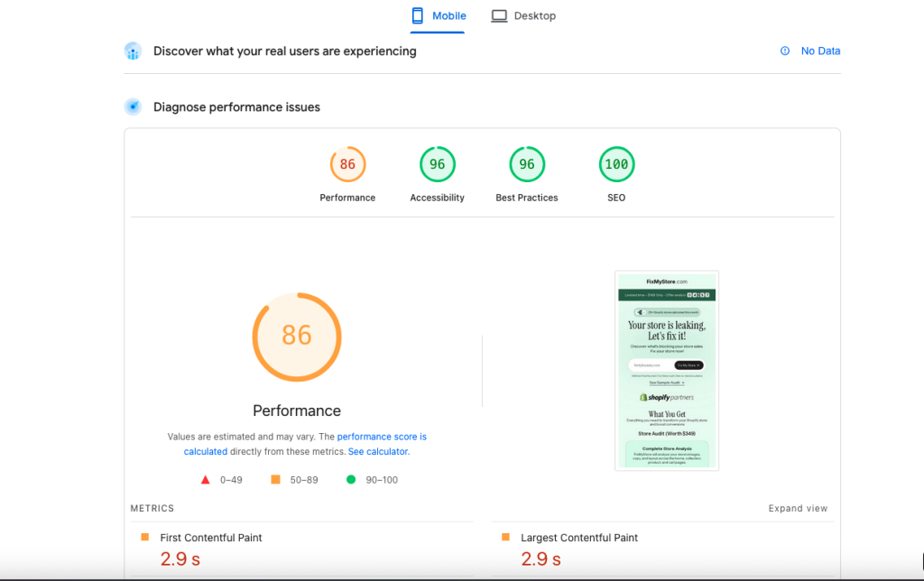924x581 pixels.
Task: Click Expand view for metrics
Action: 798,509
